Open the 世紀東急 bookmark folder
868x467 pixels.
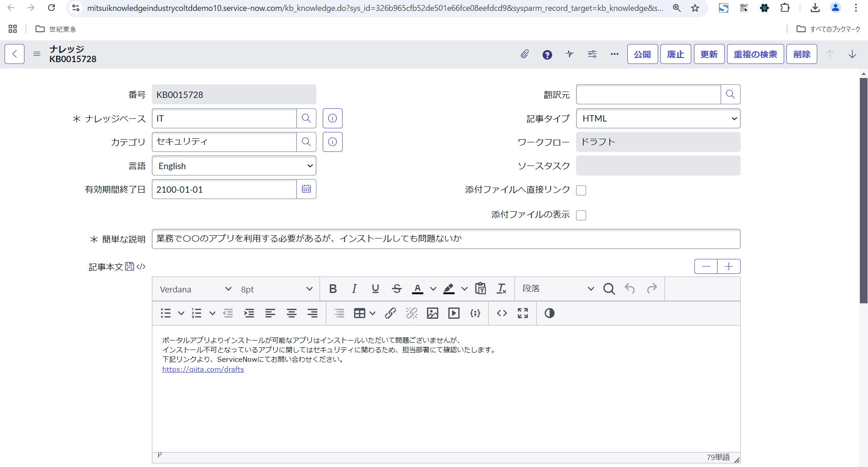pos(56,29)
